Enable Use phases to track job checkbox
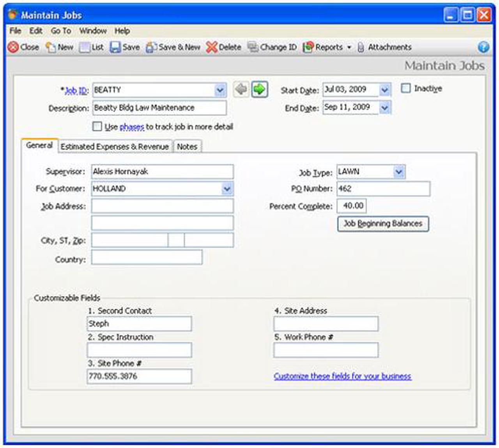Image resolution: width=499 pixels, height=448 pixels. (x=97, y=126)
